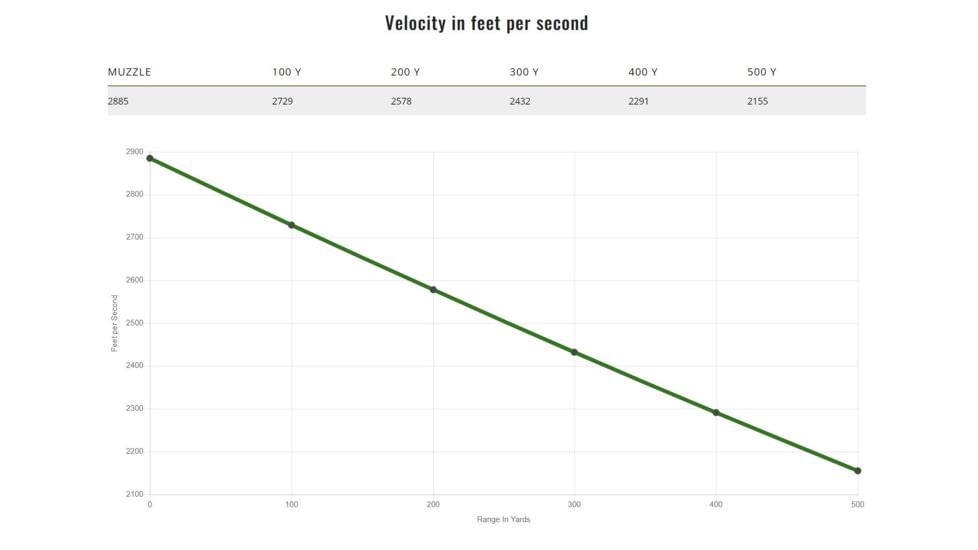Click the final chart data point at 500 yards
This screenshot has height=550, width=978.
[857, 470]
